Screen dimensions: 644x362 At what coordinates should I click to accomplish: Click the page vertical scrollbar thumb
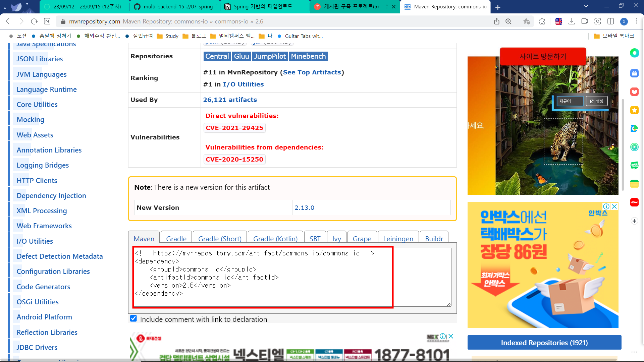coord(623,144)
